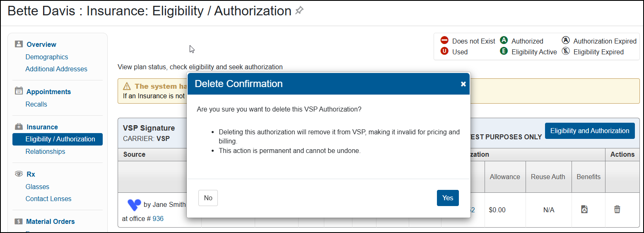The height and width of the screenshot is (233, 644).
Task: Open the Recalls sidebar link
Action: 36,104
